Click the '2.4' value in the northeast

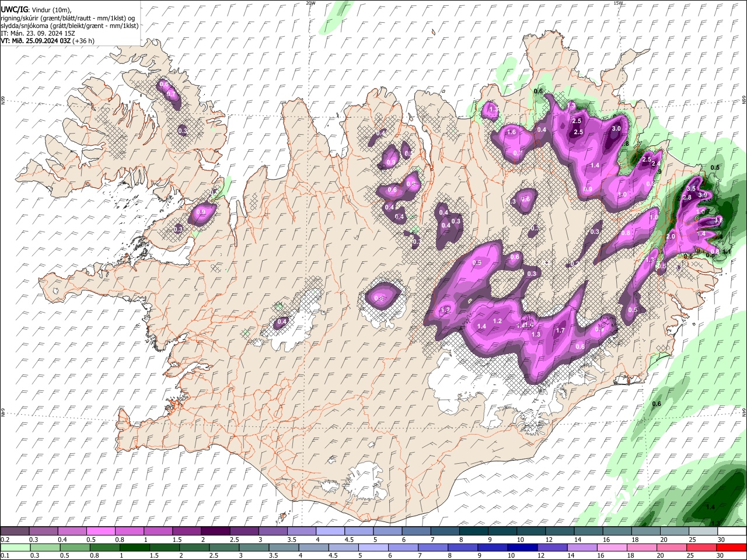click(656, 163)
